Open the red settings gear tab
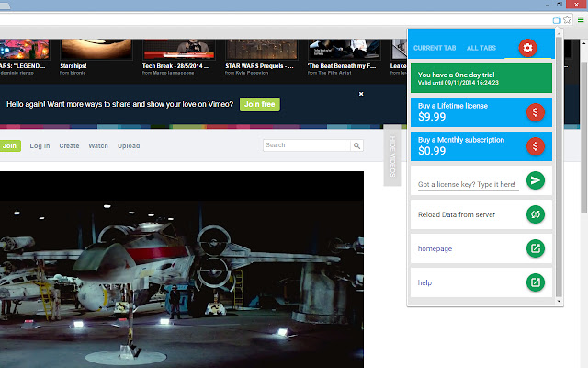588x368 pixels. pos(527,47)
